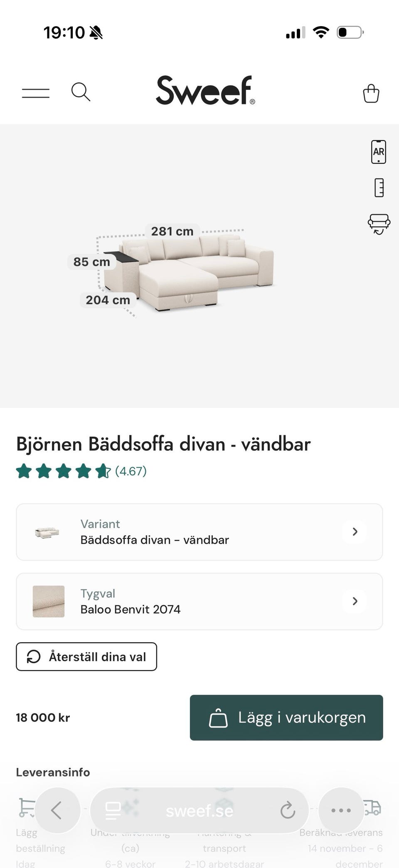The image size is (399, 868).
Task: Select Baloo Benvit 2074 fabric swatch
Action: pyautogui.click(x=49, y=601)
